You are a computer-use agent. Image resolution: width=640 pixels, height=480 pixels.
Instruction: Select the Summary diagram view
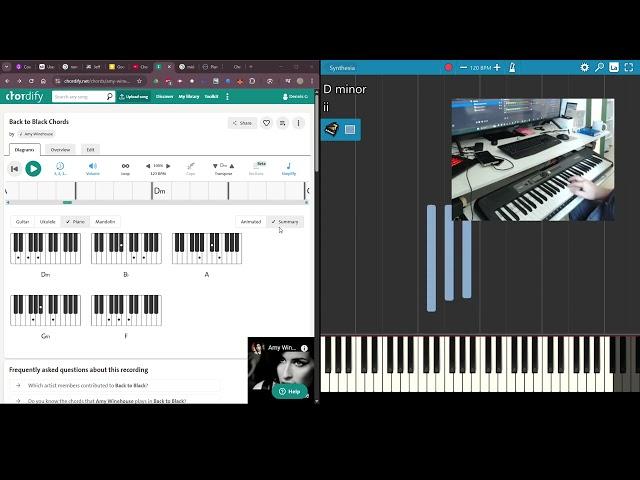285,222
